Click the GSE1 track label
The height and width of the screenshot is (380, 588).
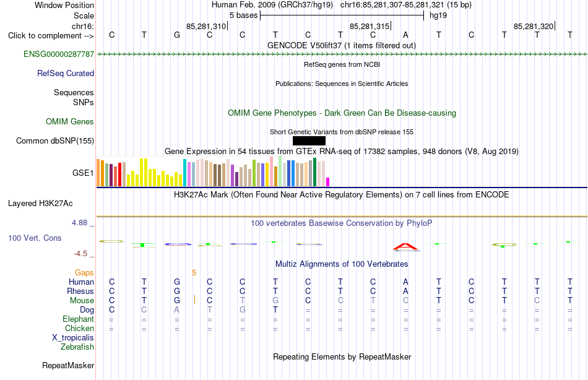point(83,173)
